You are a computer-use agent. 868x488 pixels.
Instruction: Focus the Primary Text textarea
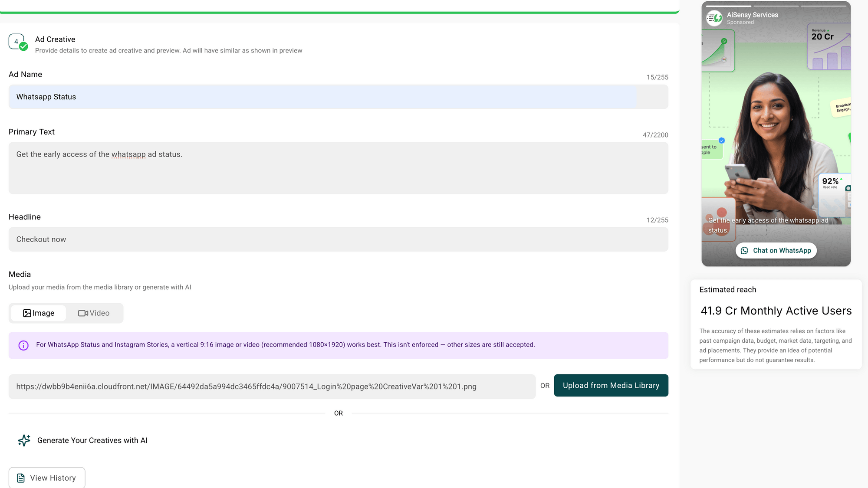(x=339, y=168)
